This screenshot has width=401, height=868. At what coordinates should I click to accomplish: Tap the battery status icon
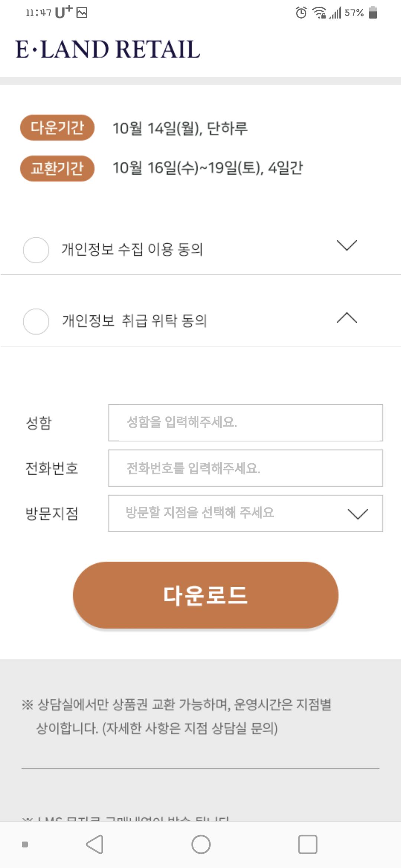point(373,13)
